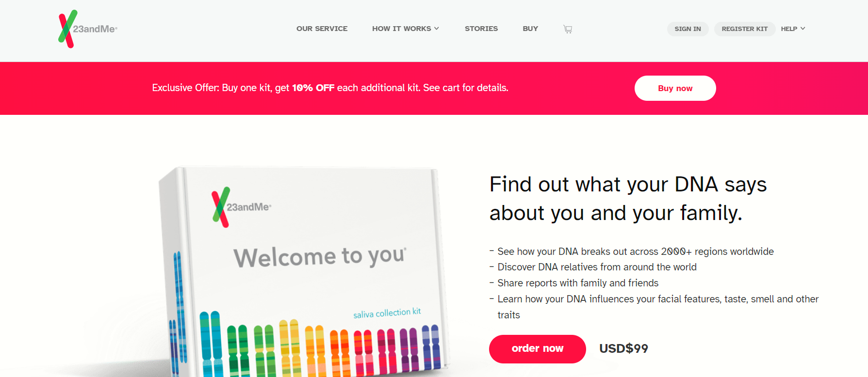Click the order now button
868x377 pixels.
pos(537,349)
